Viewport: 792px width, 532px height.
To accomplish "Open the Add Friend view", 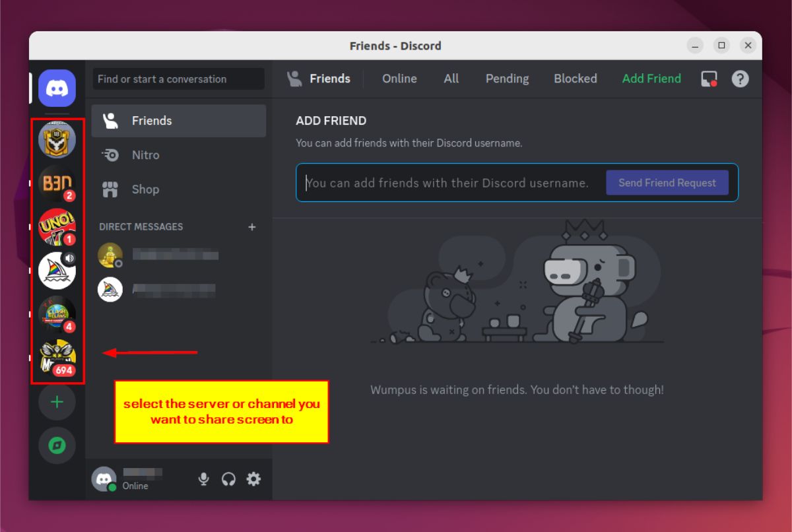I will point(651,79).
